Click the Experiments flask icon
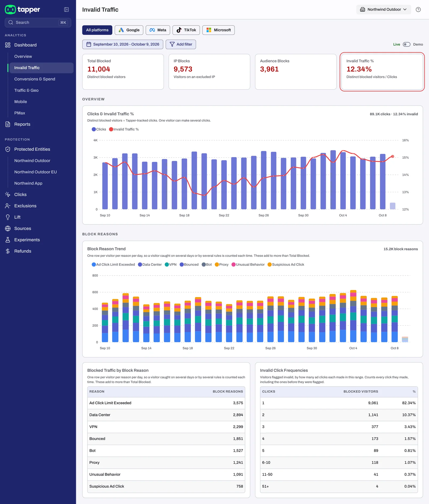The width and height of the screenshot is (429, 504). [8, 240]
